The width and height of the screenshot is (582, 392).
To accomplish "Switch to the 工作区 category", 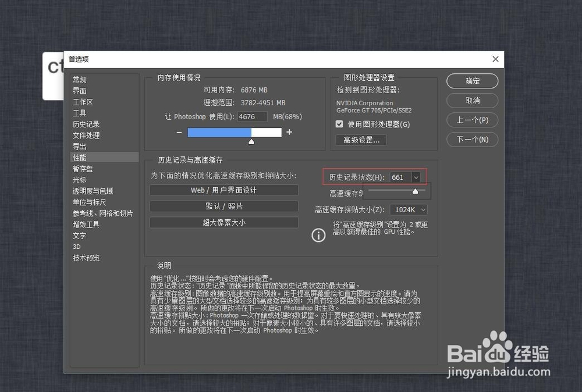I will [83, 102].
